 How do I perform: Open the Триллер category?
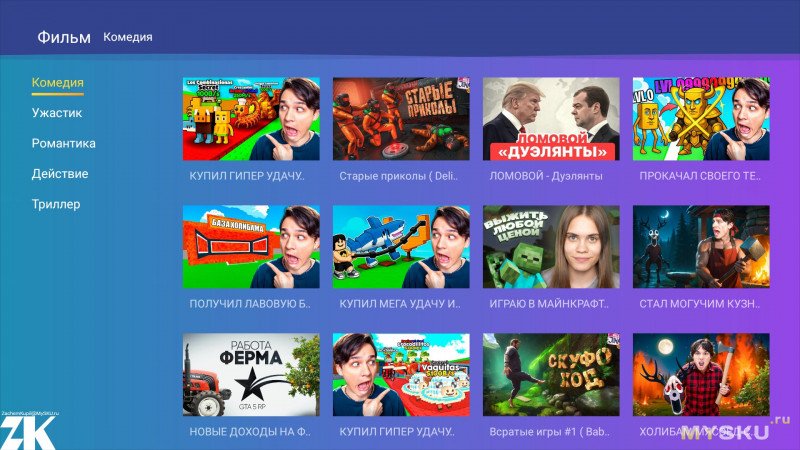pyautogui.click(x=56, y=204)
